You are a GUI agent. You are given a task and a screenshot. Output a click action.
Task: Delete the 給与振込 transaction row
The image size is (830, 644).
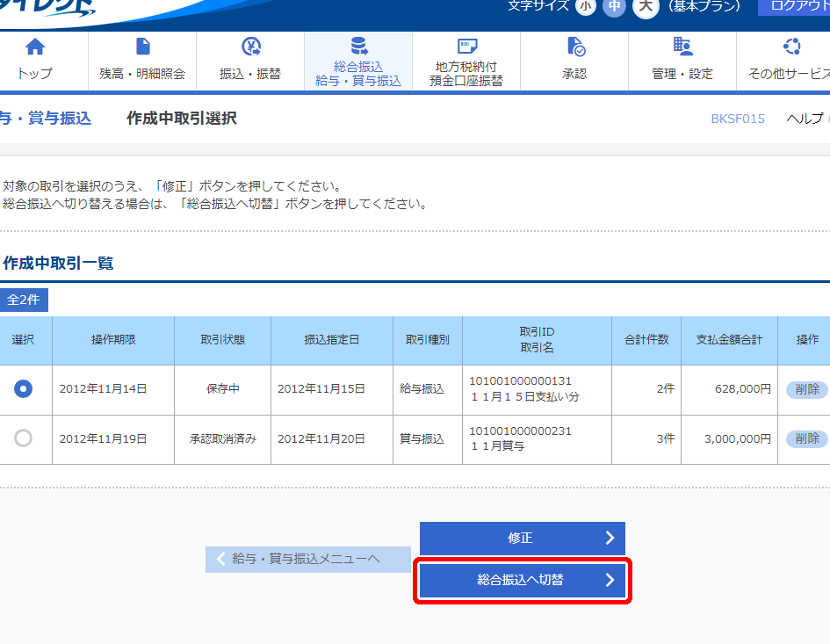806,389
